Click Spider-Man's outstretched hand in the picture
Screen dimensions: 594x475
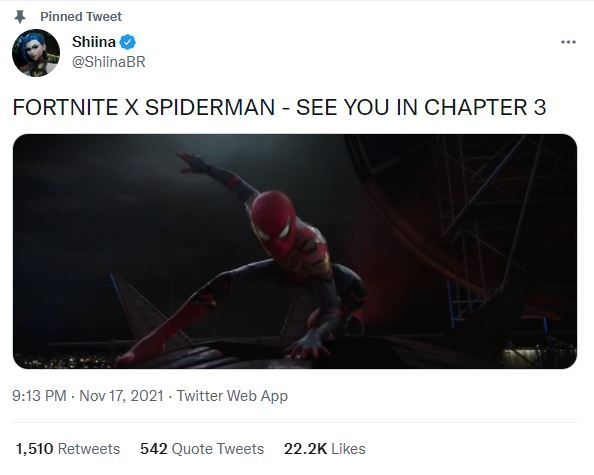(191, 162)
